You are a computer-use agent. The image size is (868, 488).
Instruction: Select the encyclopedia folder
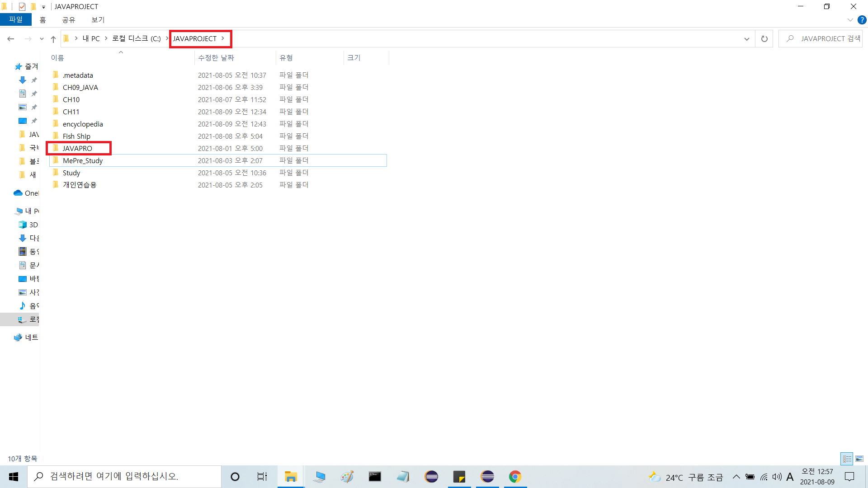click(x=83, y=124)
